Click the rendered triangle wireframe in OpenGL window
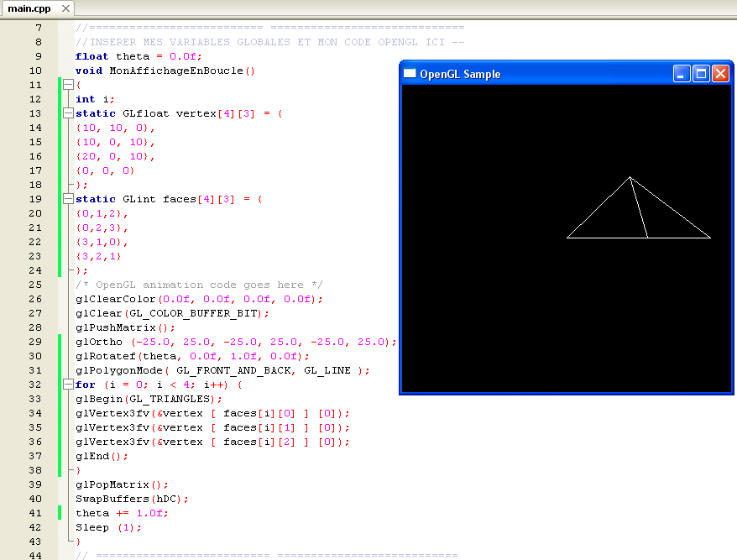 coord(638,207)
